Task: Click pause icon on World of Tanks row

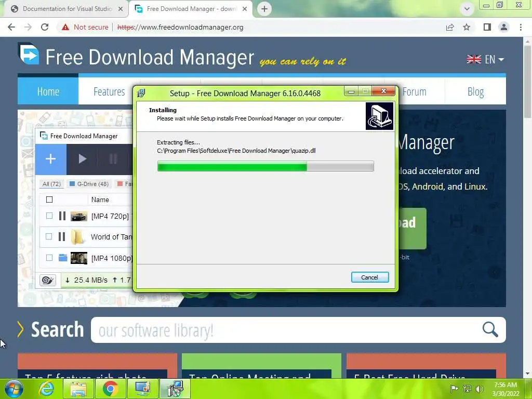Action: tap(62, 236)
